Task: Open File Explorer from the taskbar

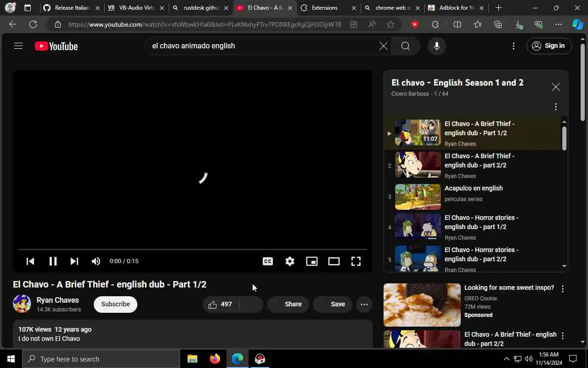Action: (192, 359)
